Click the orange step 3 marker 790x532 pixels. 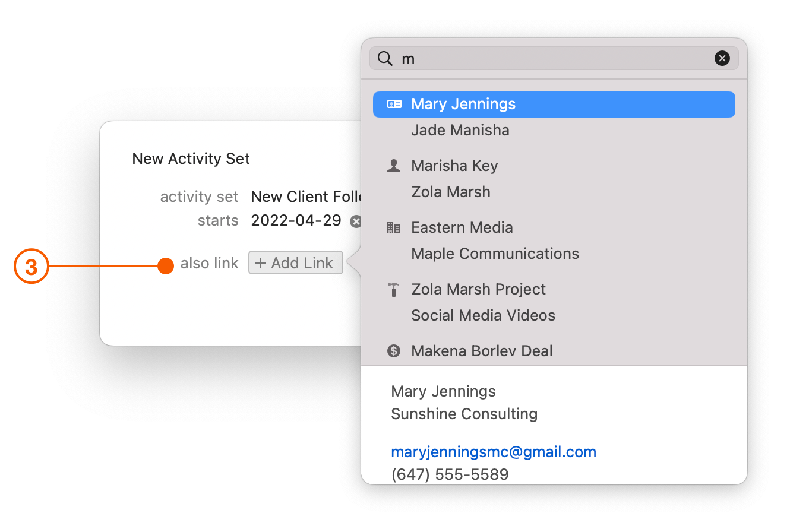(31, 266)
